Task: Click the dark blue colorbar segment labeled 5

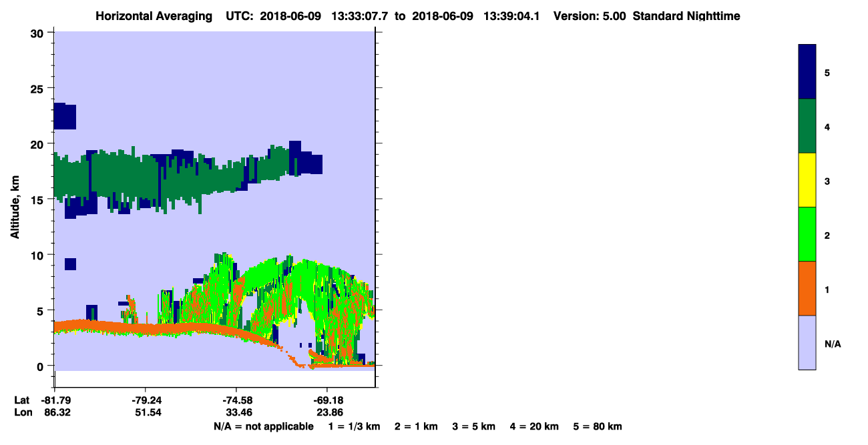Action: click(x=807, y=72)
